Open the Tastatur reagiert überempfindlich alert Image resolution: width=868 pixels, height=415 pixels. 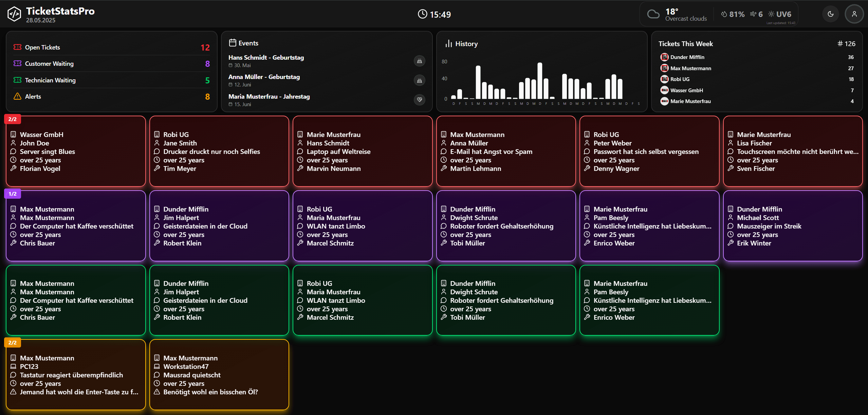pyautogui.click(x=76, y=375)
